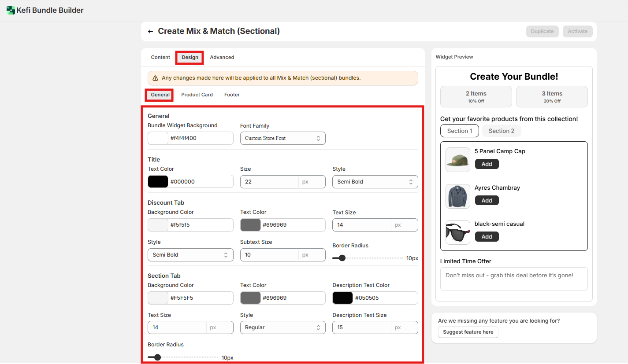
Task: Open the Font Family dropdown
Action: coord(282,138)
